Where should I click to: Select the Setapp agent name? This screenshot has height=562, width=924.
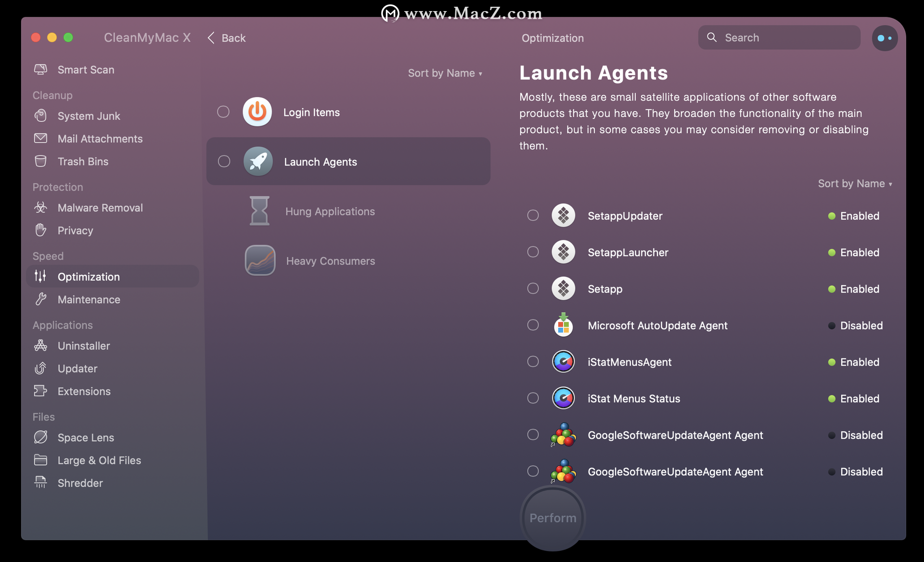pos(605,289)
